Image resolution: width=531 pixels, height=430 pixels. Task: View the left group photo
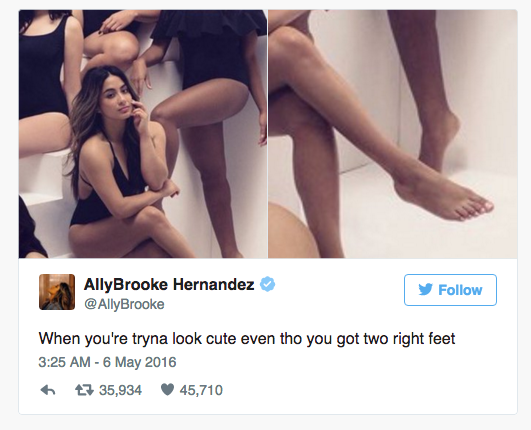tap(143, 134)
